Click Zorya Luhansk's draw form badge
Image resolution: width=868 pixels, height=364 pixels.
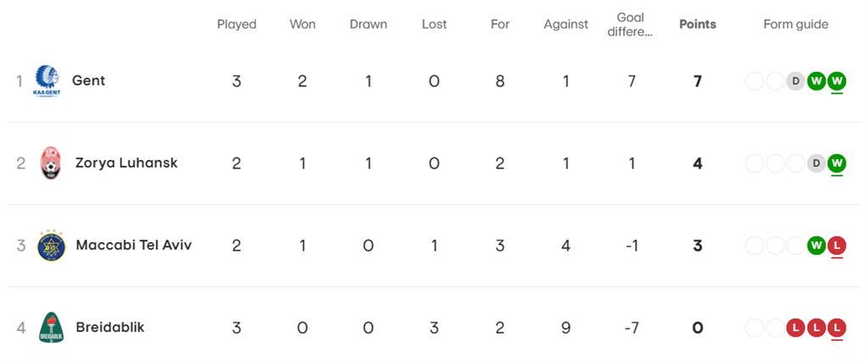817,163
